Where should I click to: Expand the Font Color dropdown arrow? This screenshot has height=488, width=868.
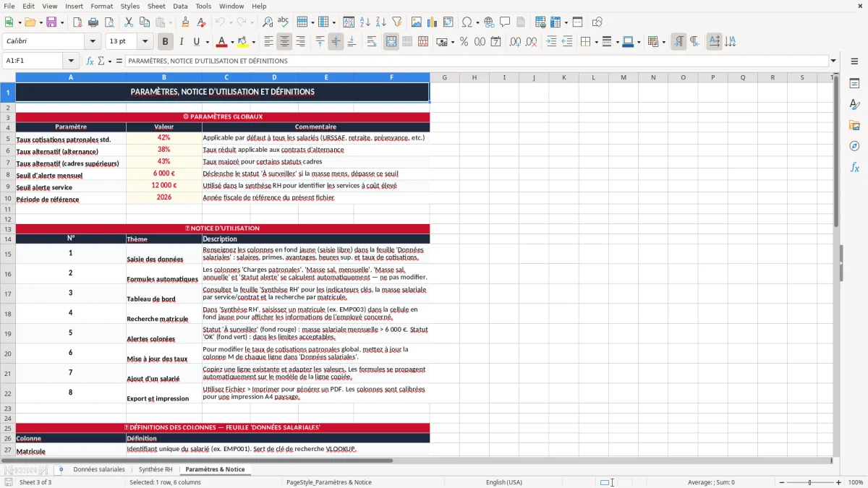233,42
